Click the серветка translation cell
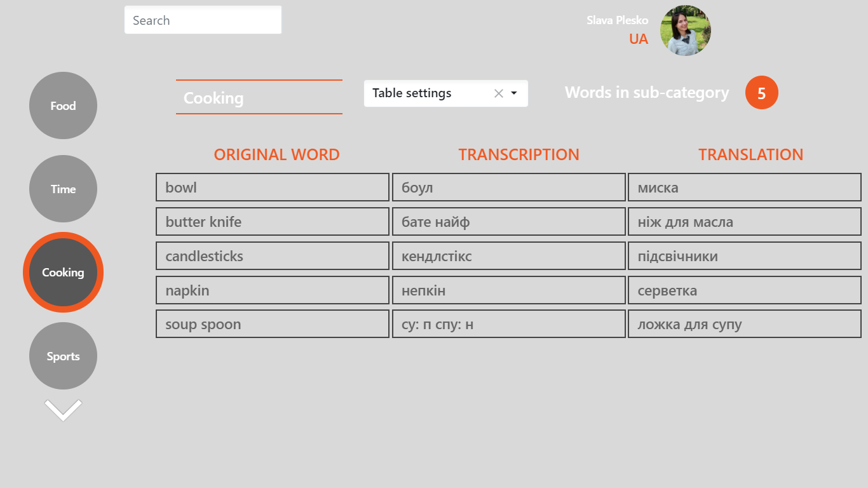Image resolution: width=868 pixels, height=488 pixels. click(745, 290)
